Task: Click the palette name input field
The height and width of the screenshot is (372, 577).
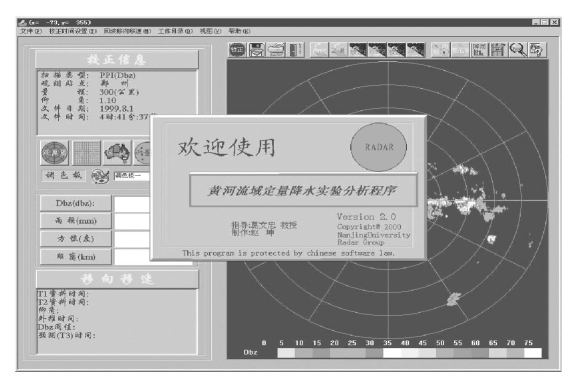Action: coord(131,176)
